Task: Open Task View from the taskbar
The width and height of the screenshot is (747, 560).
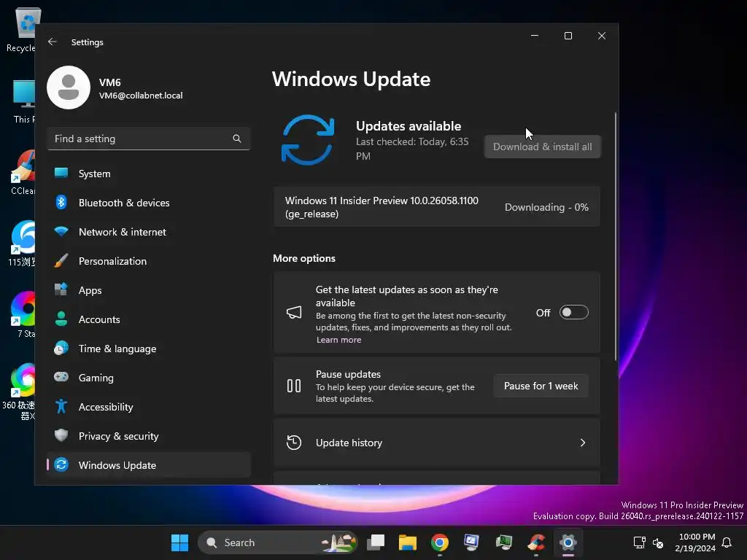Action: [x=376, y=542]
